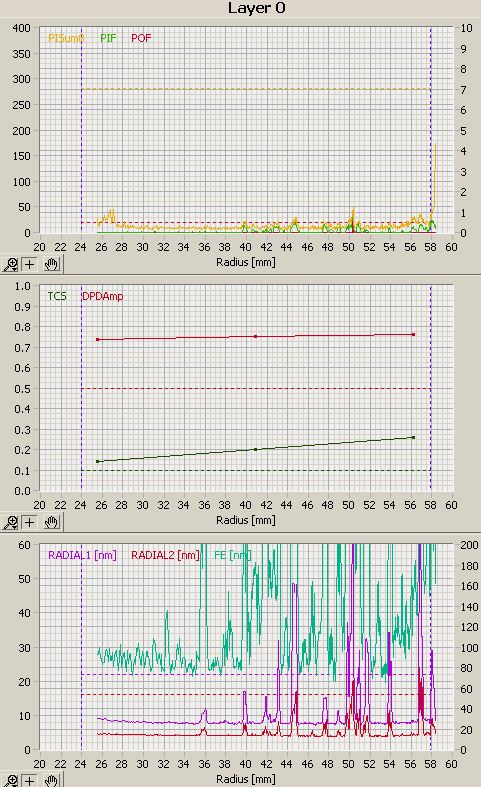Screen dimensions: 481x787
Task: Activate the zoom magnifier below the TCS graph
Action: pyautogui.click(x=10, y=522)
